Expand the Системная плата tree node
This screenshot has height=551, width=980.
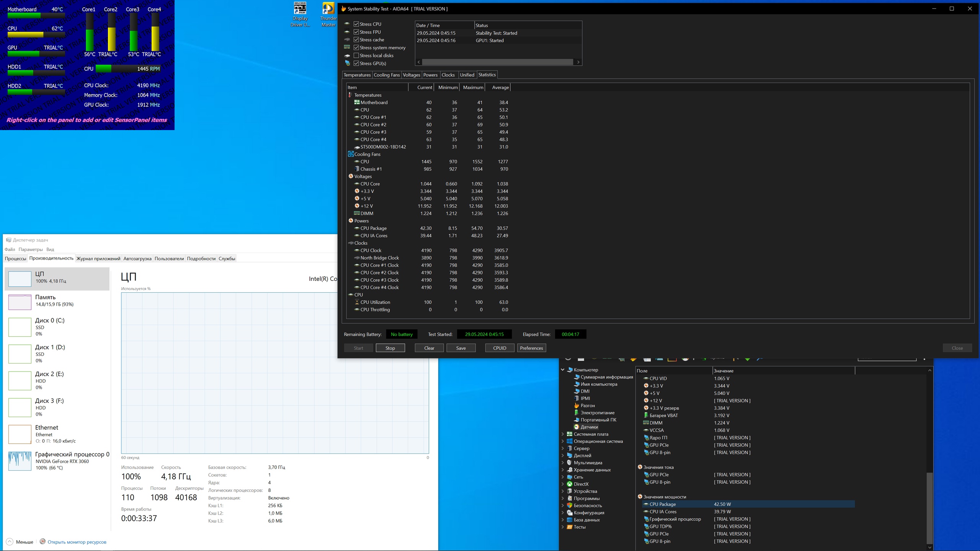pos(563,434)
